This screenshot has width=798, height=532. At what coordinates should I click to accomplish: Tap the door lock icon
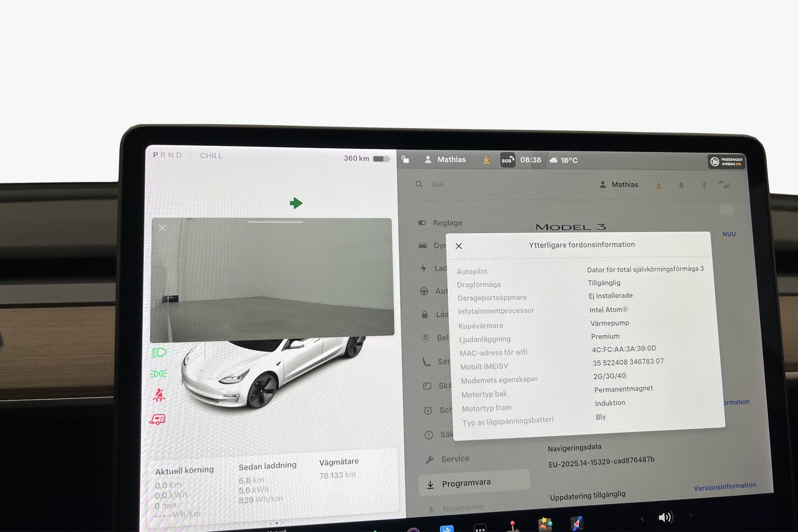click(405, 159)
